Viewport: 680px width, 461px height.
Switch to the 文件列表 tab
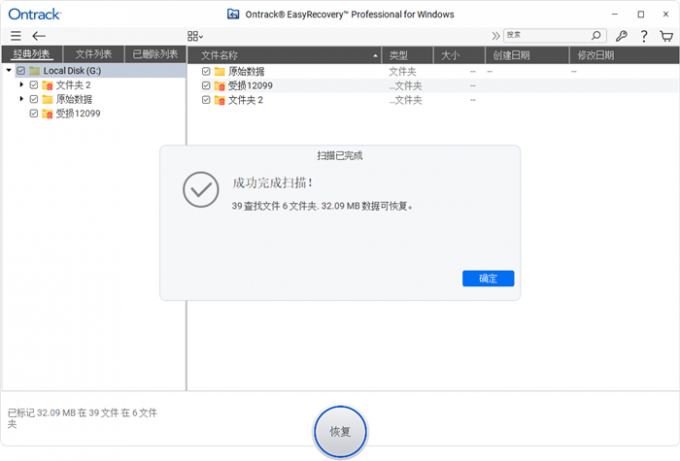point(94,54)
